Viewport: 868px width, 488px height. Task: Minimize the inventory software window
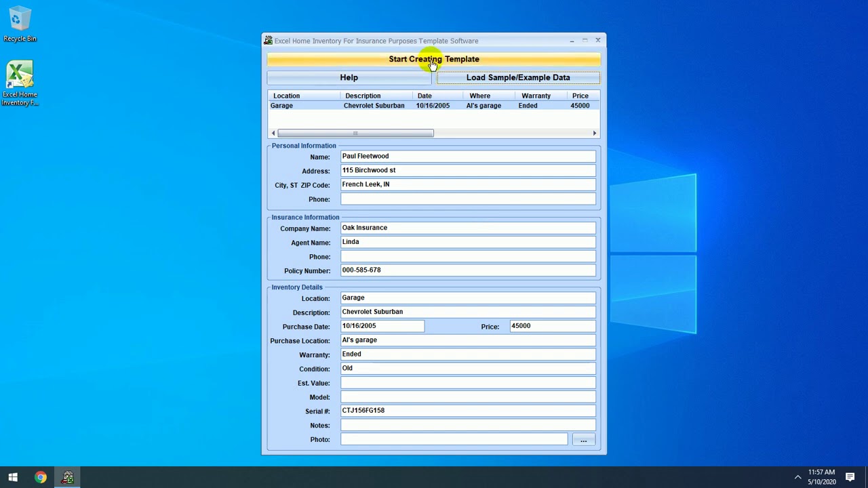(572, 41)
